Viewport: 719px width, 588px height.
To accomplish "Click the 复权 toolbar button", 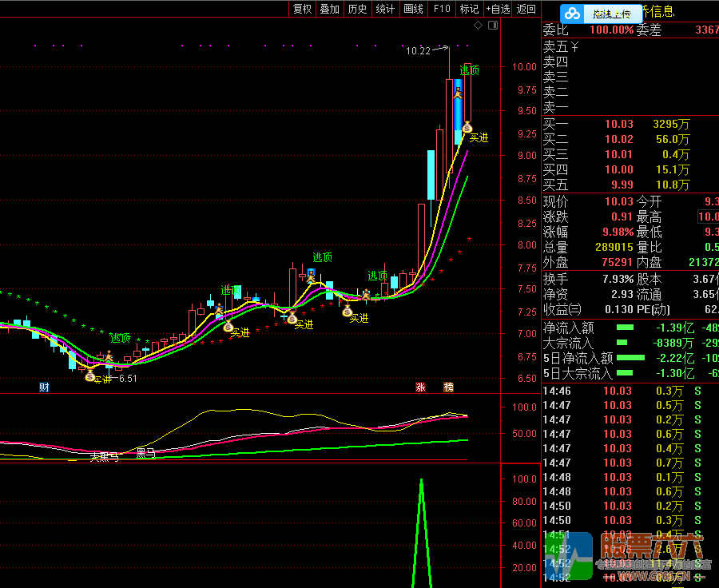I will pyautogui.click(x=302, y=9).
